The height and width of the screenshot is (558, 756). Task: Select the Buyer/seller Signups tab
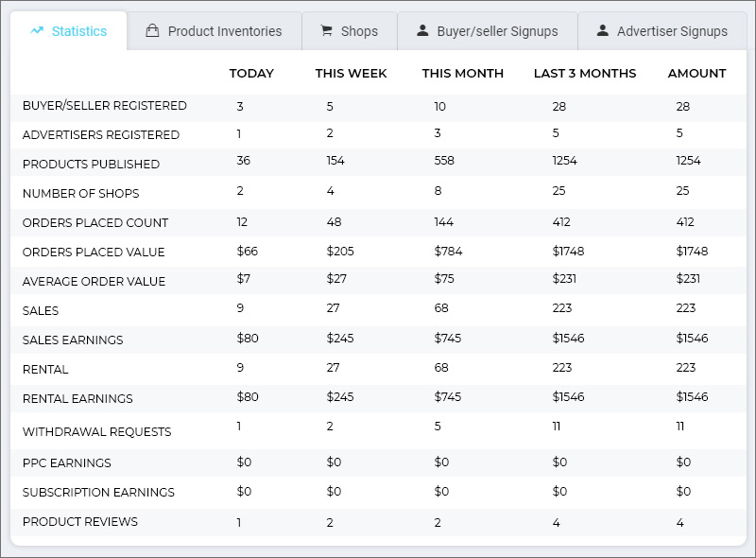[497, 31]
